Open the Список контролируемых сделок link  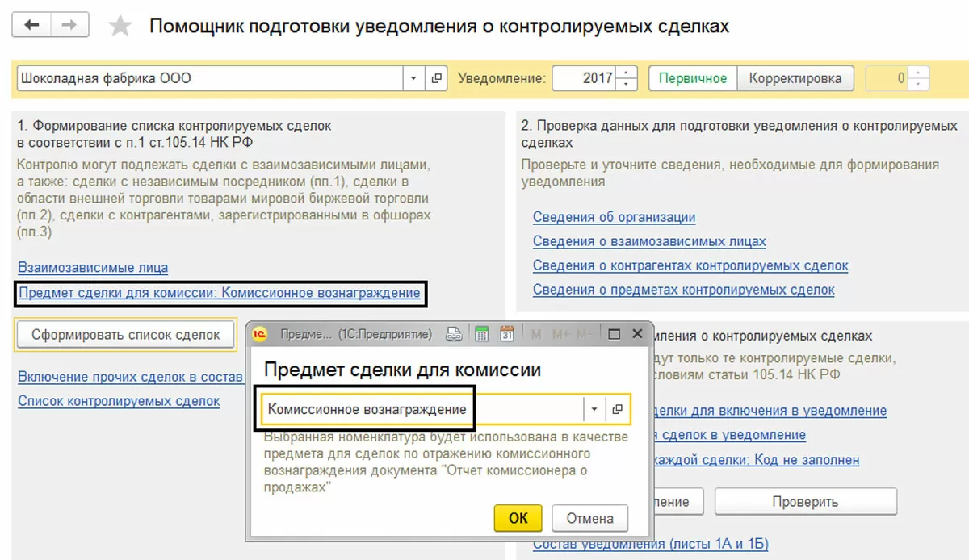pyautogui.click(x=119, y=401)
